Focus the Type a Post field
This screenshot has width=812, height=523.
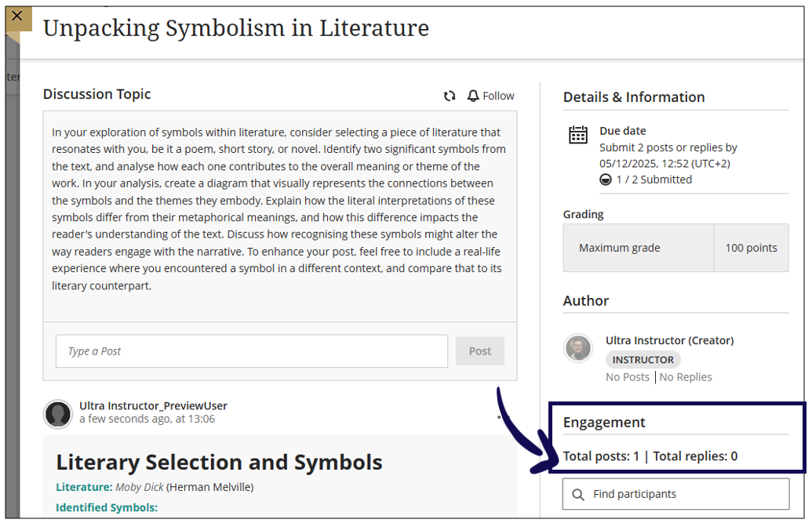tap(251, 351)
